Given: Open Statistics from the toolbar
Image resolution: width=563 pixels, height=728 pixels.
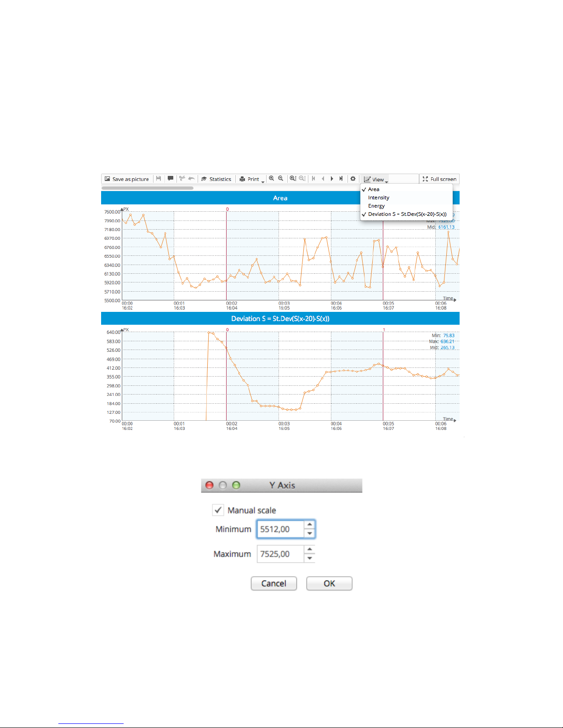Looking at the screenshot, I should click(x=216, y=179).
